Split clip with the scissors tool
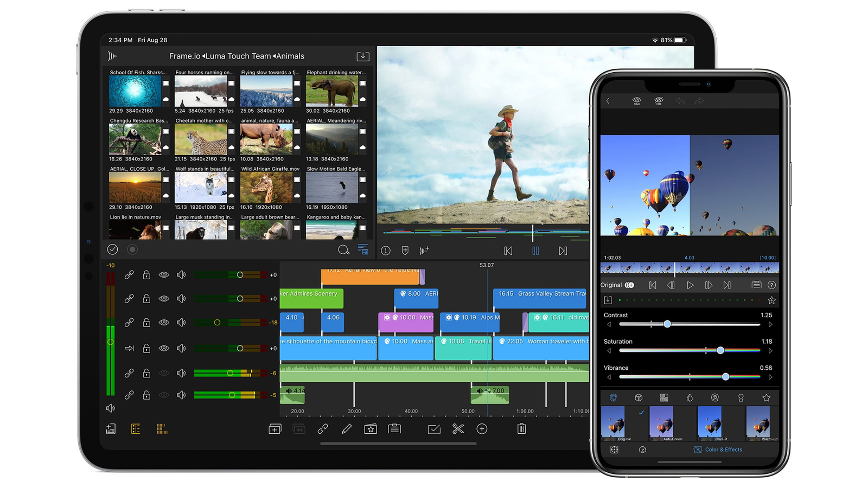Viewport: 868px width, 488px height. [458, 429]
